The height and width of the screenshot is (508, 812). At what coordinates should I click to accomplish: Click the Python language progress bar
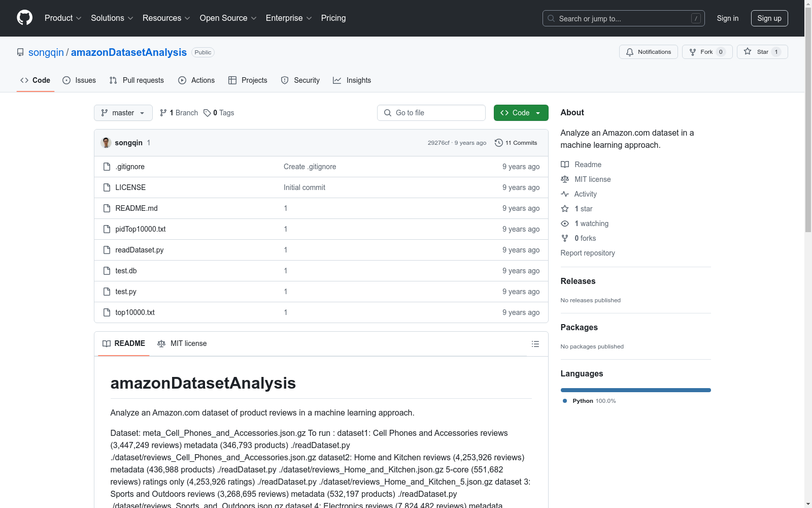pyautogui.click(x=636, y=390)
